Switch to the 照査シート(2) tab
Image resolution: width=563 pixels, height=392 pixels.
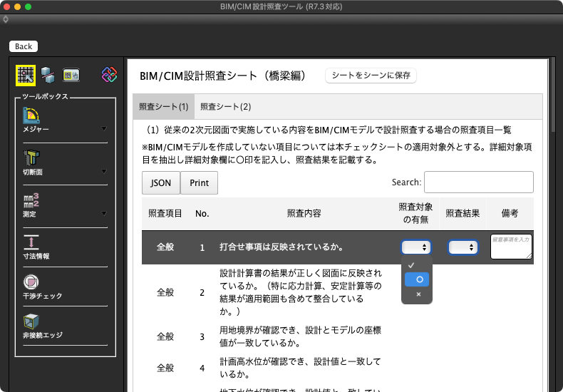(x=225, y=107)
